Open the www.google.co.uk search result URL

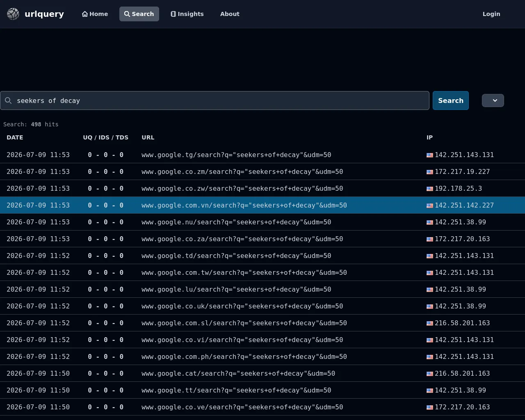click(242, 306)
